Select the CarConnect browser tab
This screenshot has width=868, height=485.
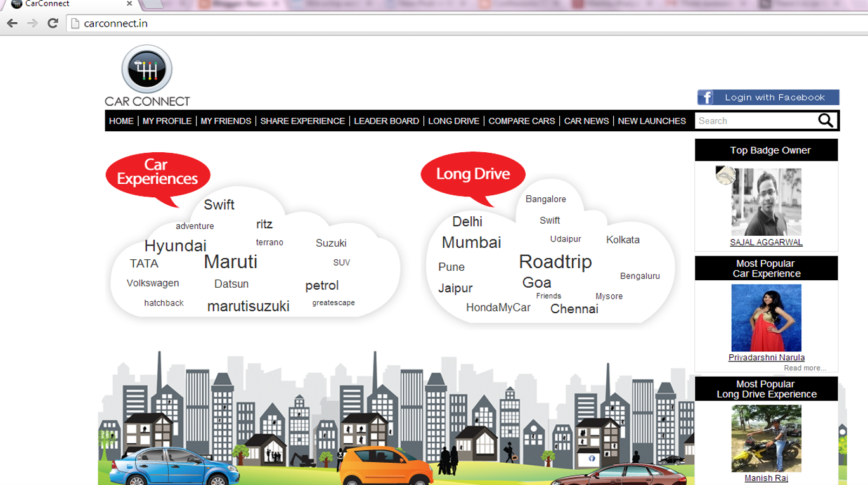(73, 4)
